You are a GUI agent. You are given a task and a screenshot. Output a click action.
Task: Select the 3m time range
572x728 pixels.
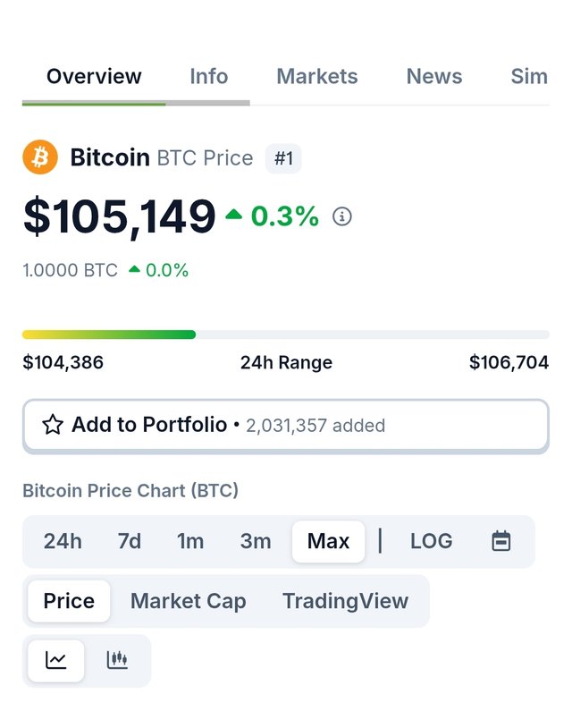click(256, 541)
